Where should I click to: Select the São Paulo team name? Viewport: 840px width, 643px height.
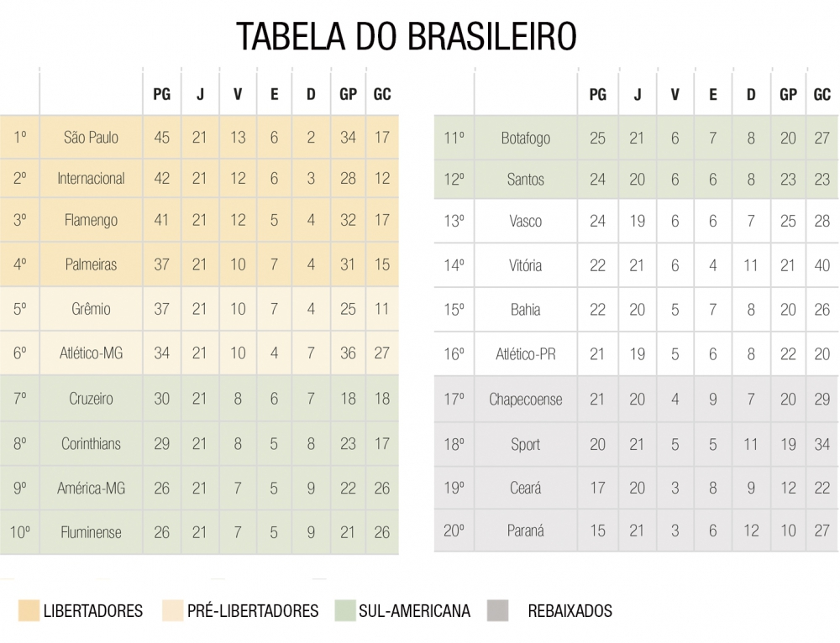tap(91, 137)
